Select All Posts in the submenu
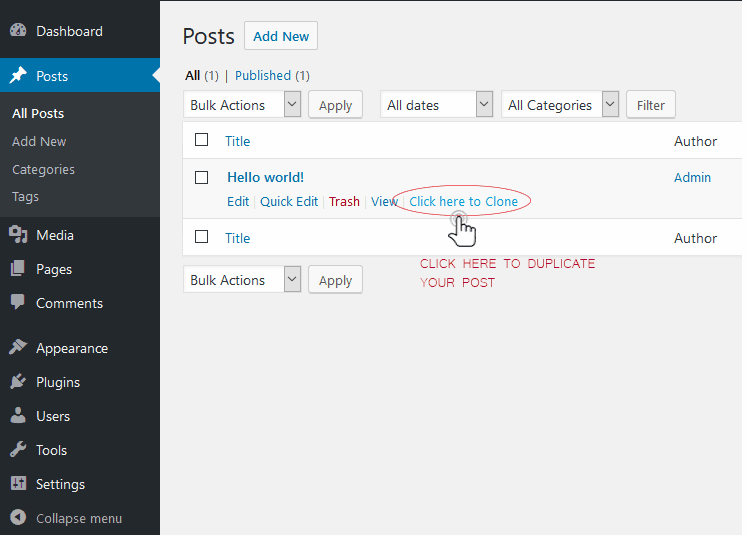747x536 pixels. point(38,113)
